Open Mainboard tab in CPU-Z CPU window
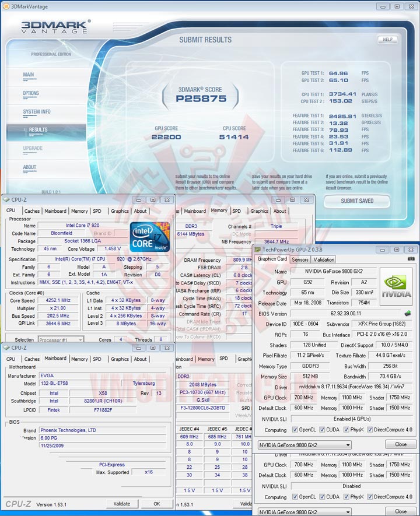Image resolution: width=420 pixels, height=516 pixels. coord(55,211)
